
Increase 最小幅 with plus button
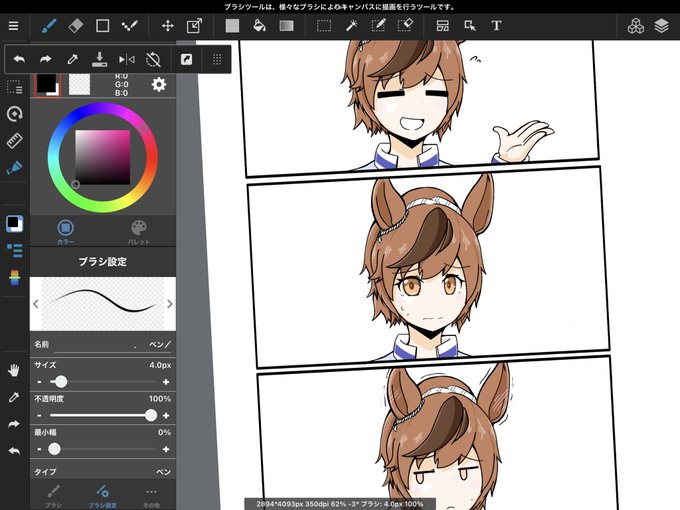(x=166, y=449)
